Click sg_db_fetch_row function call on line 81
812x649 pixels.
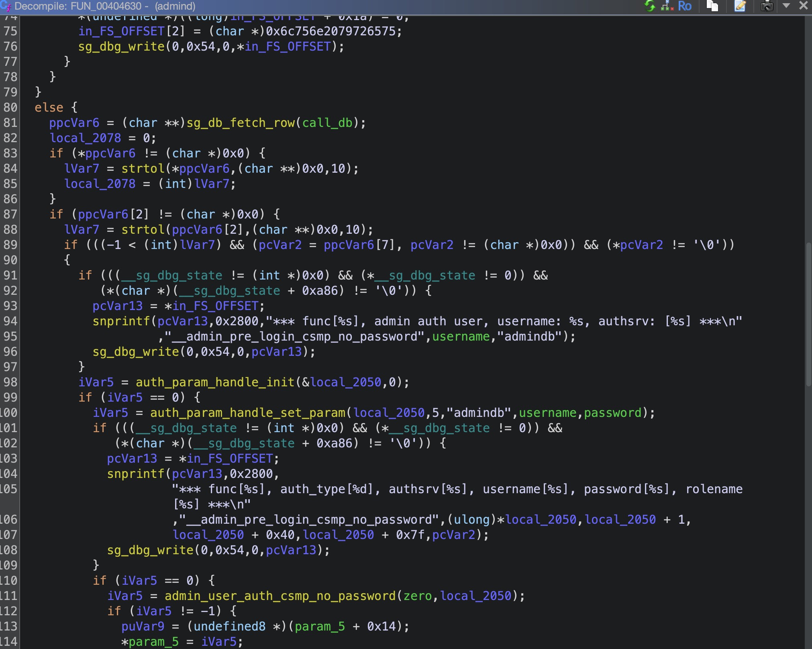pos(241,123)
